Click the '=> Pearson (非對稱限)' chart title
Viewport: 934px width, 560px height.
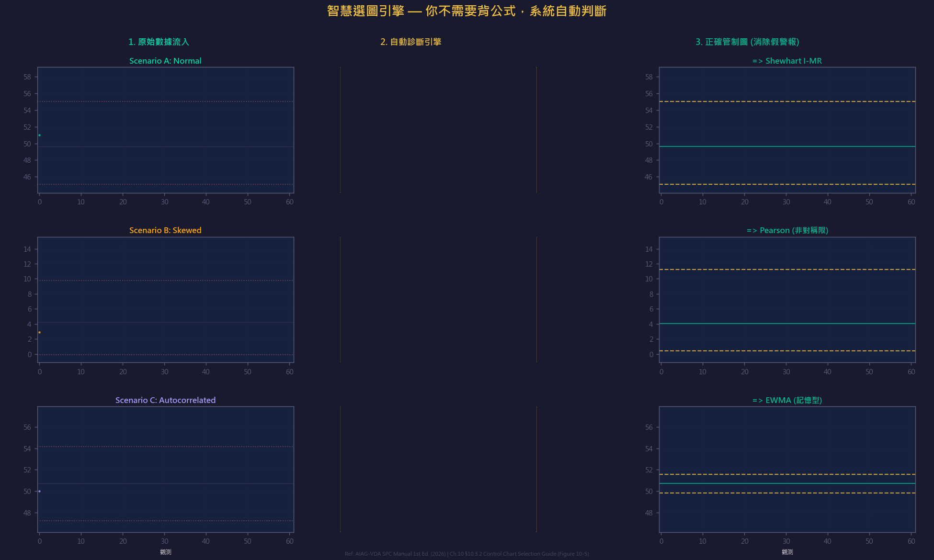point(786,230)
